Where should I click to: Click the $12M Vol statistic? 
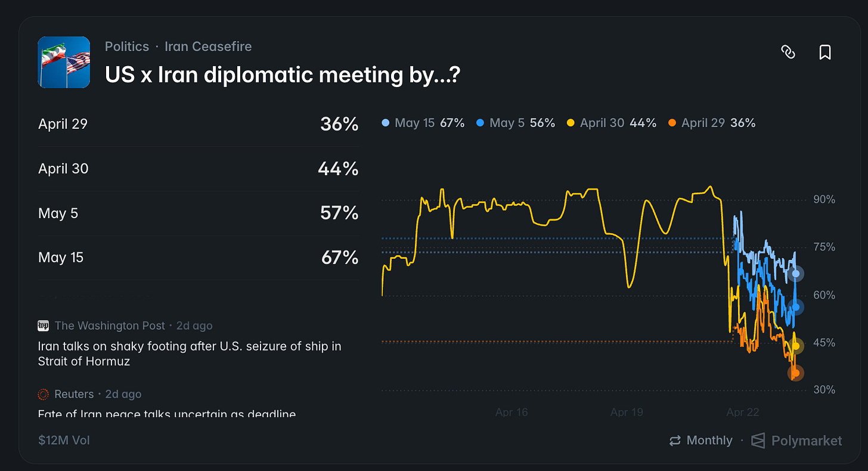[64, 441]
